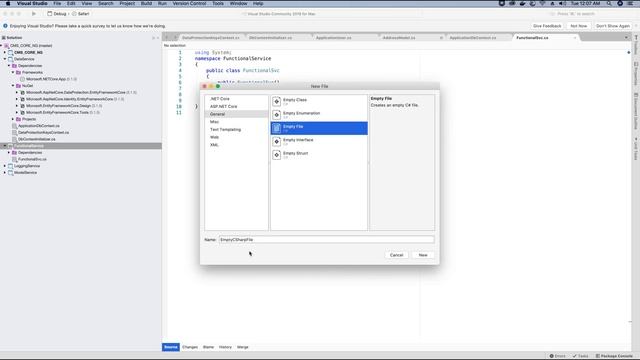This screenshot has width=640, height=360.
Task: Select the Empty Class template
Action: (319, 101)
